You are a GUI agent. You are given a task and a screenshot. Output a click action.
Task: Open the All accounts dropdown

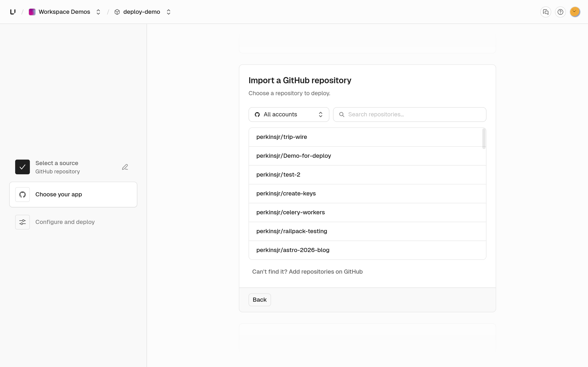(289, 115)
